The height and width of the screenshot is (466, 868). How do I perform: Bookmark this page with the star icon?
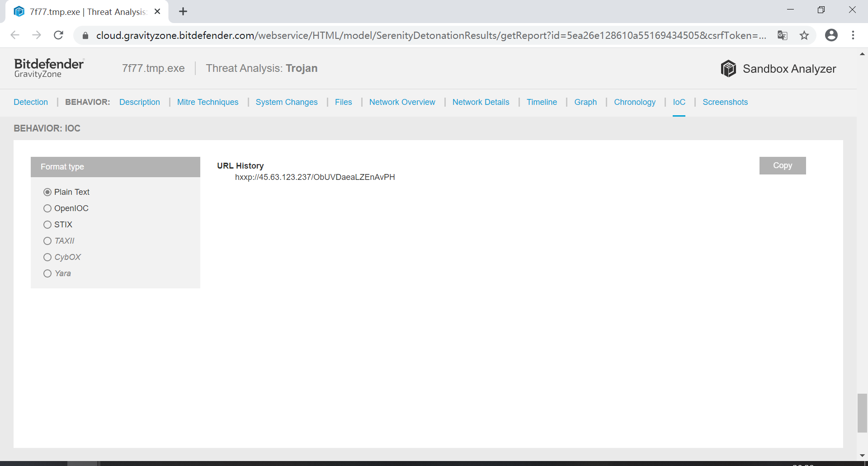pos(804,35)
